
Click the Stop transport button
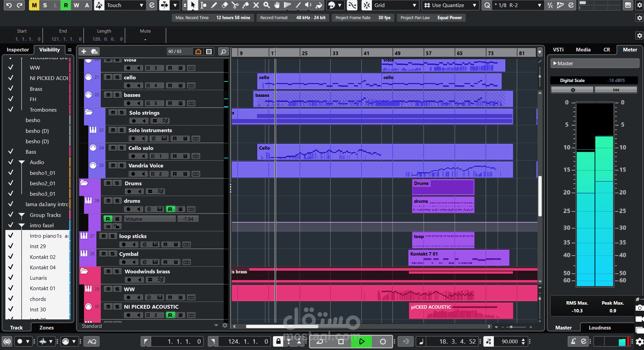coord(341,342)
